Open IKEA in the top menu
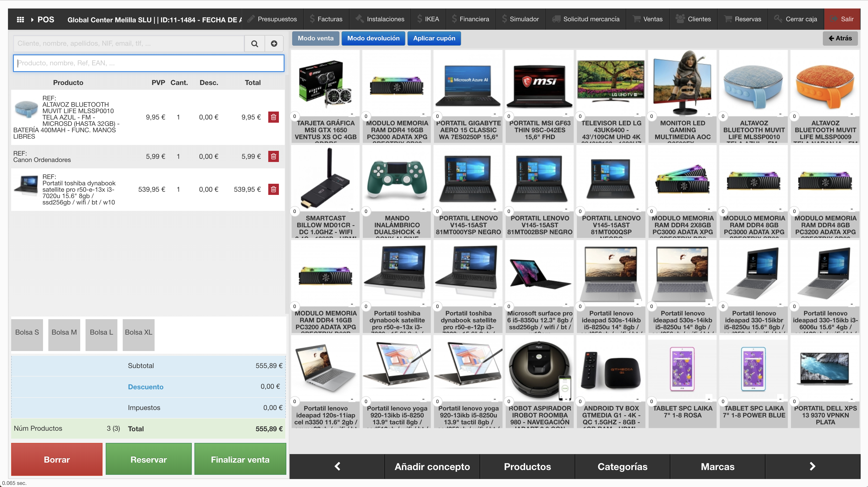868x487 pixels. point(428,19)
